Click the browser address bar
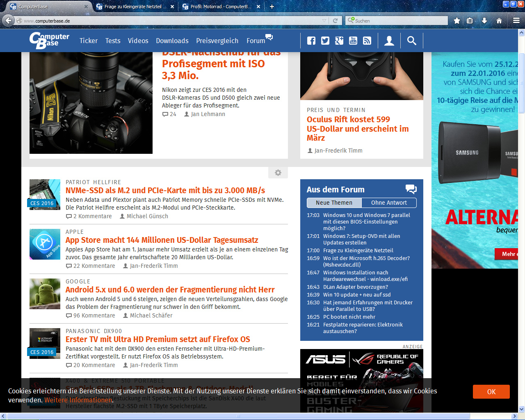The width and height of the screenshot is (525, 420). click(x=172, y=21)
